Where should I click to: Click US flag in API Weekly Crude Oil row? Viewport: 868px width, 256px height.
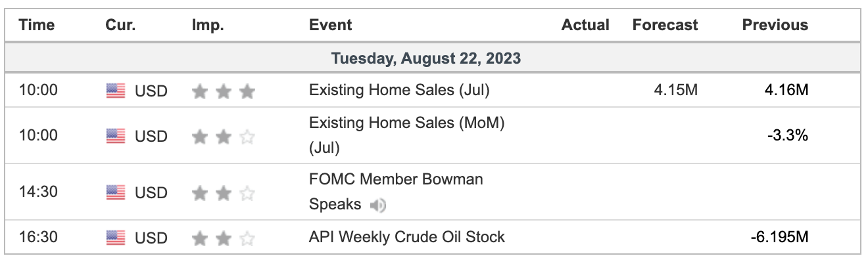[115, 238]
